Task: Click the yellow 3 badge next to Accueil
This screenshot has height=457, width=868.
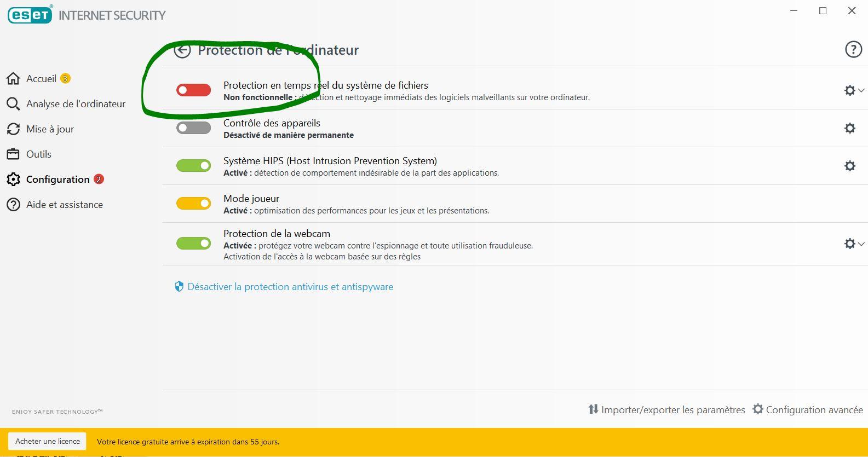Action: click(65, 79)
